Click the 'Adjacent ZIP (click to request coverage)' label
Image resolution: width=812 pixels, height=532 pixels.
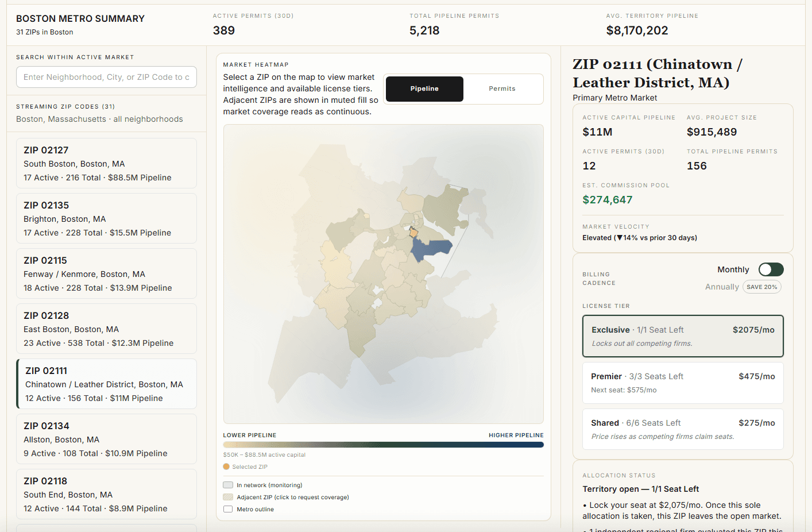pos(293,497)
